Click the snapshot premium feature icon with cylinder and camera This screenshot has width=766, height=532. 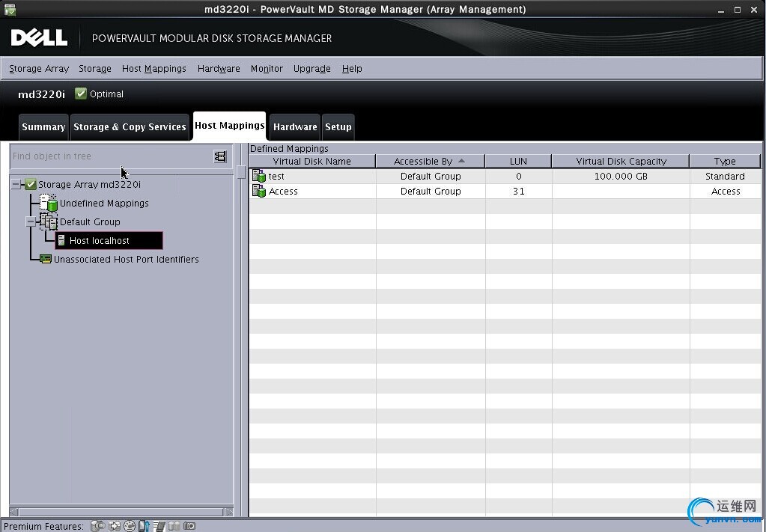97,526
